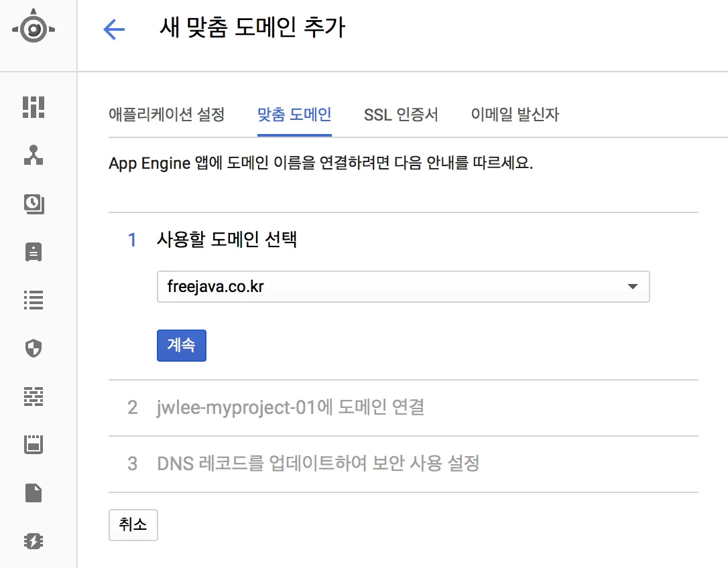Open the Services hierarchy icon in sidebar
This screenshot has height=568, width=728.
[x=34, y=155]
